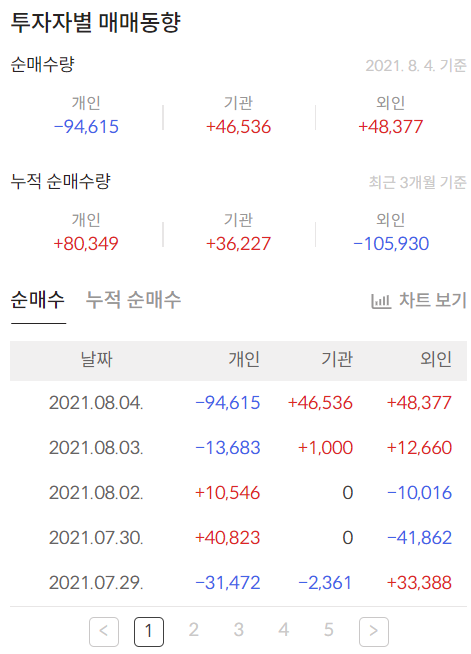Click 개인 value +40,823 in table
This screenshot has width=471, height=654.
pos(228,538)
